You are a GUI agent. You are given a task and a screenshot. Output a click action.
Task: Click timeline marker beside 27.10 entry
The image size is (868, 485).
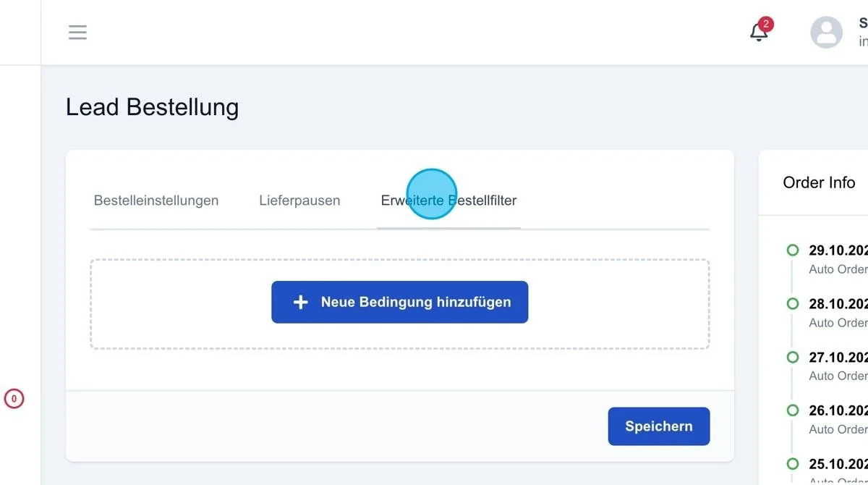(793, 357)
